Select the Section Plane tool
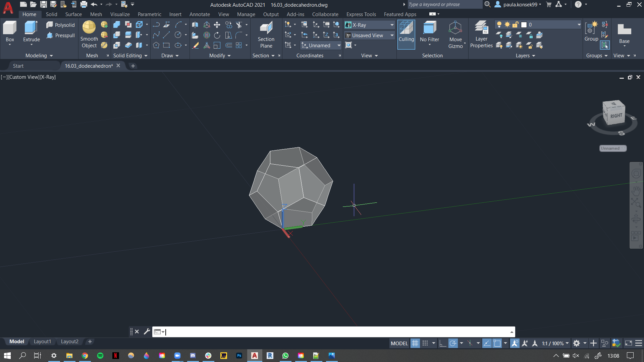The width and height of the screenshot is (644, 362). pyautogui.click(x=266, y=35)
